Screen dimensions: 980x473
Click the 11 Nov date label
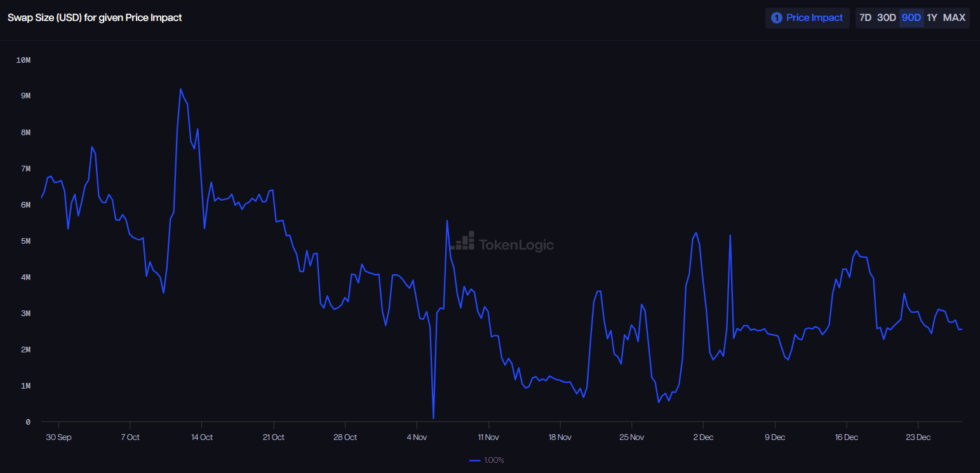coord(488,437)
